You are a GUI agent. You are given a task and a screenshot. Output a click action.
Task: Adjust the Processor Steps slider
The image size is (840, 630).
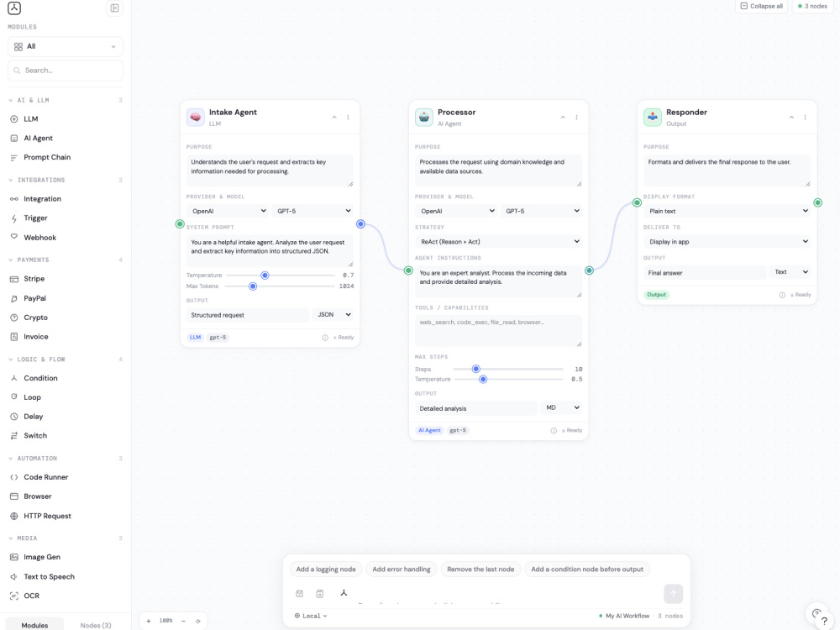(508, 369)
